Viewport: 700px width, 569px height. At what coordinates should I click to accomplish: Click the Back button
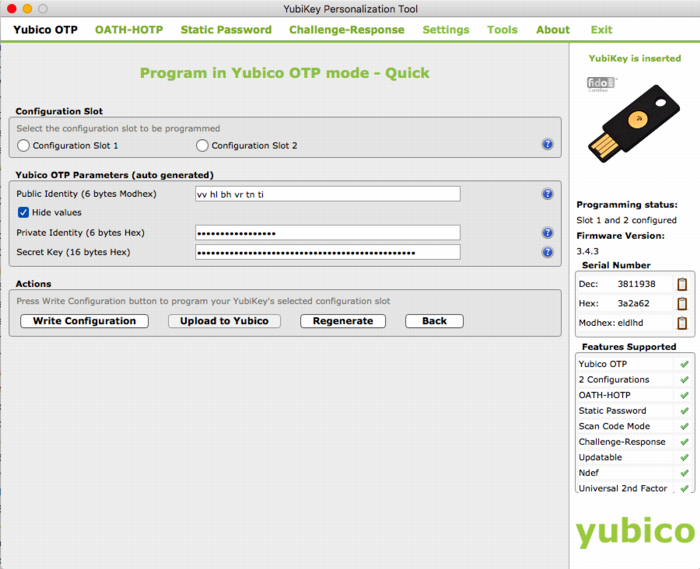pos(434,321)
